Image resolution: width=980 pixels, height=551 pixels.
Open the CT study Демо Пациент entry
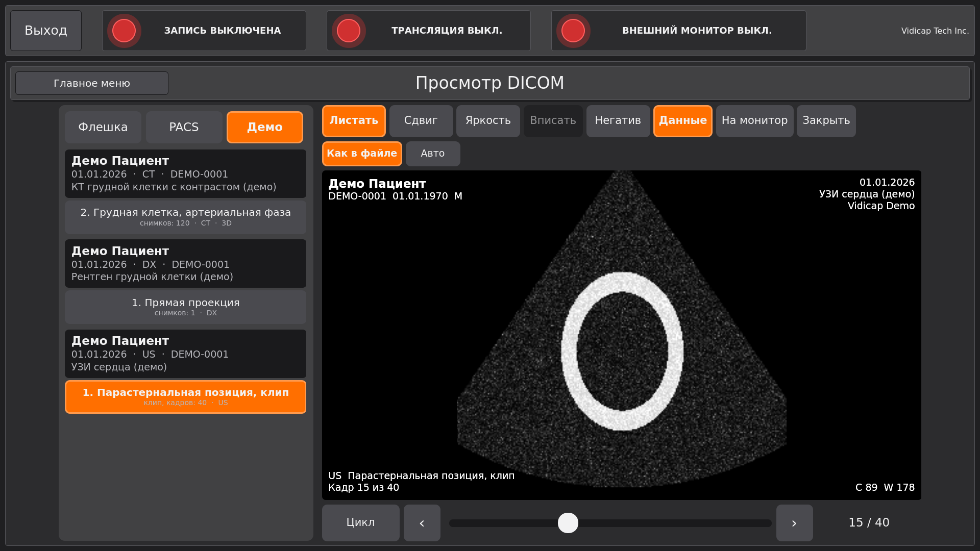(x=185, y=173)
